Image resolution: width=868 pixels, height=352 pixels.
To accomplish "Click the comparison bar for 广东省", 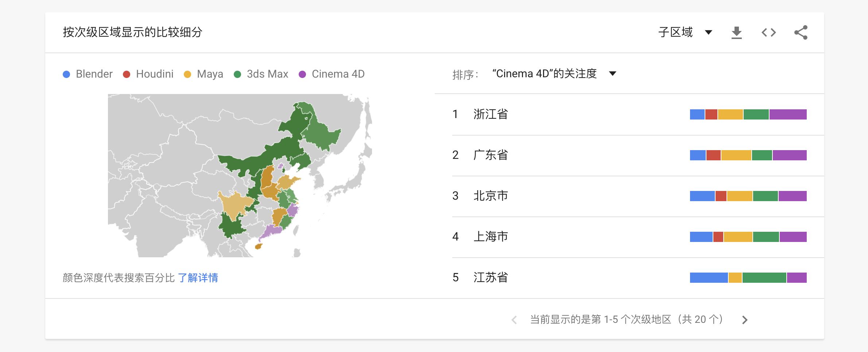I will click(x=748, y=155).
